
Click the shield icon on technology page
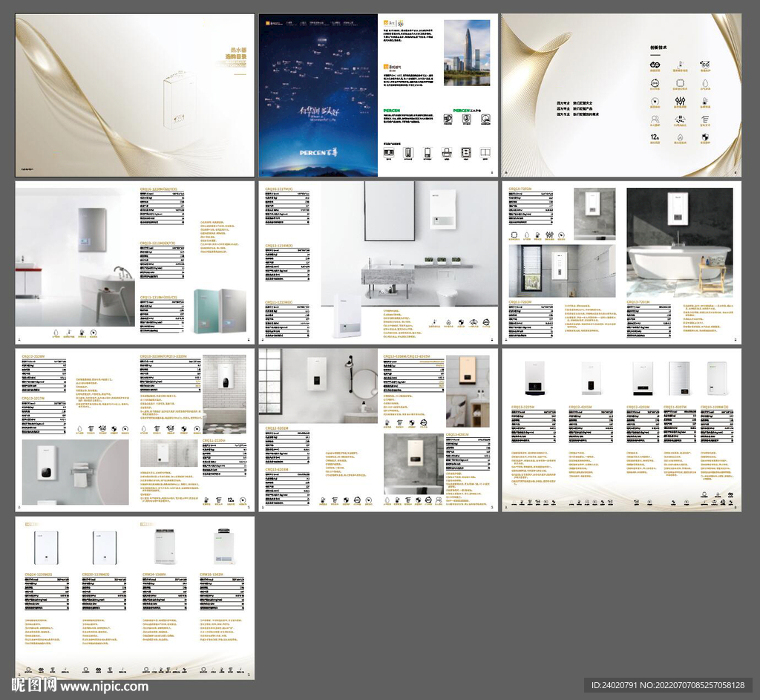click(704, 137)
